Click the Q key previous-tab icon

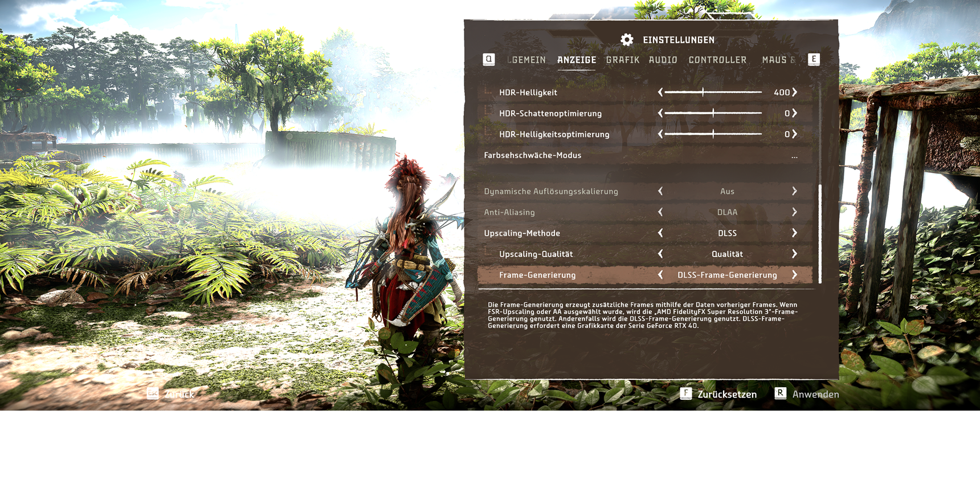[x=489, y=59]
